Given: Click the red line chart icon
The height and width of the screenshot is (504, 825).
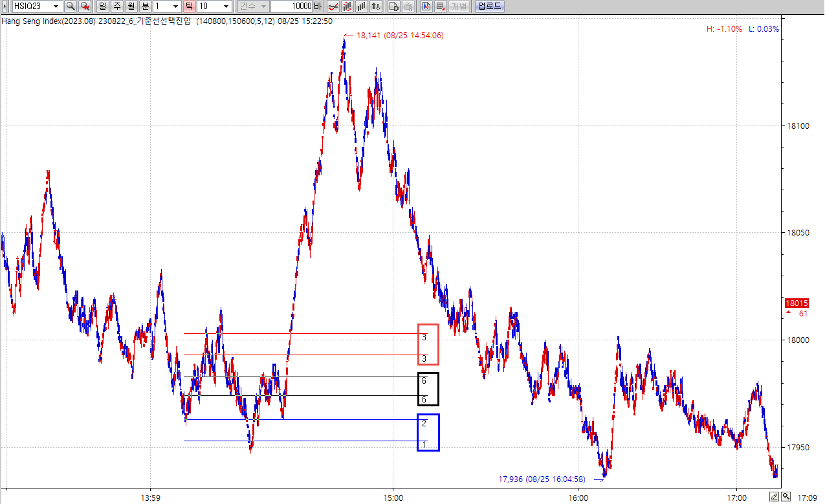Looking at the screenshot, I should click(333, 6).
